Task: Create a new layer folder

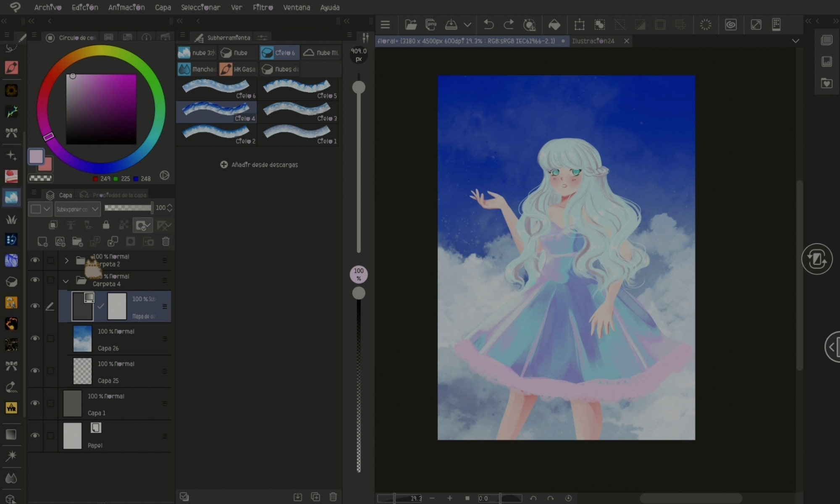Action: 77,241
